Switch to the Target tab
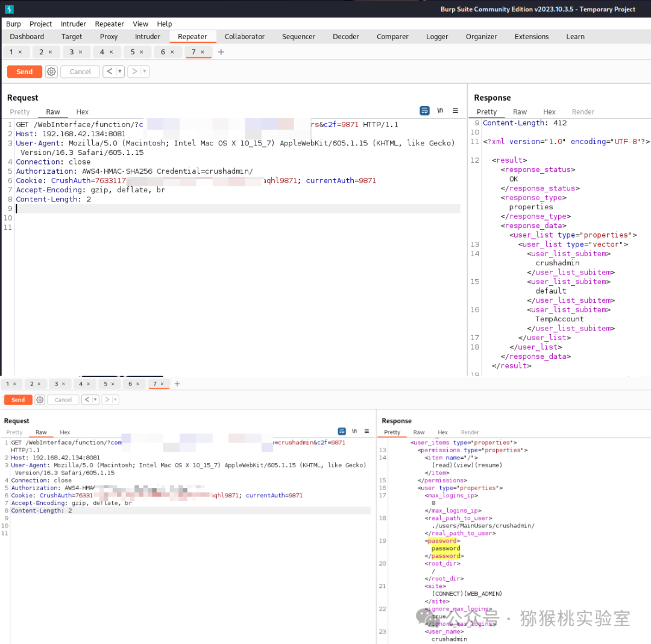Image resolution: width=651 pixels, height=644 pixels. click(x=72, y=37)
